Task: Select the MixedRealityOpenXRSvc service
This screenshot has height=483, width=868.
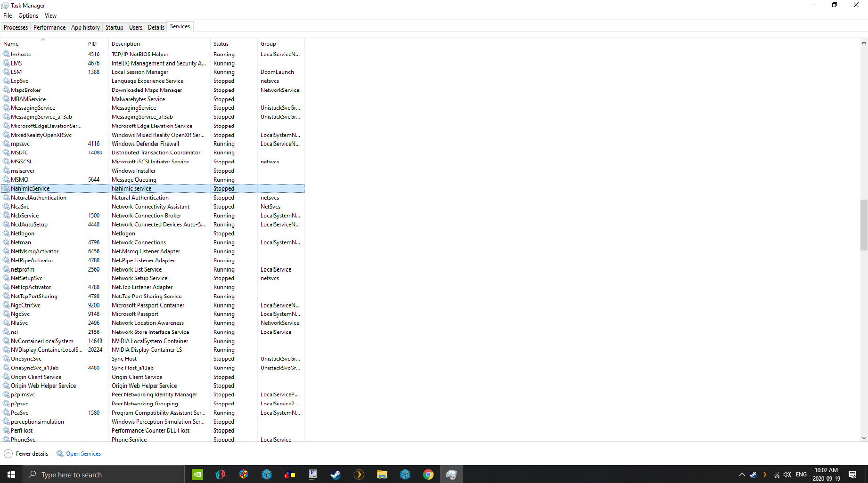Action: click(x=153, y=135)
